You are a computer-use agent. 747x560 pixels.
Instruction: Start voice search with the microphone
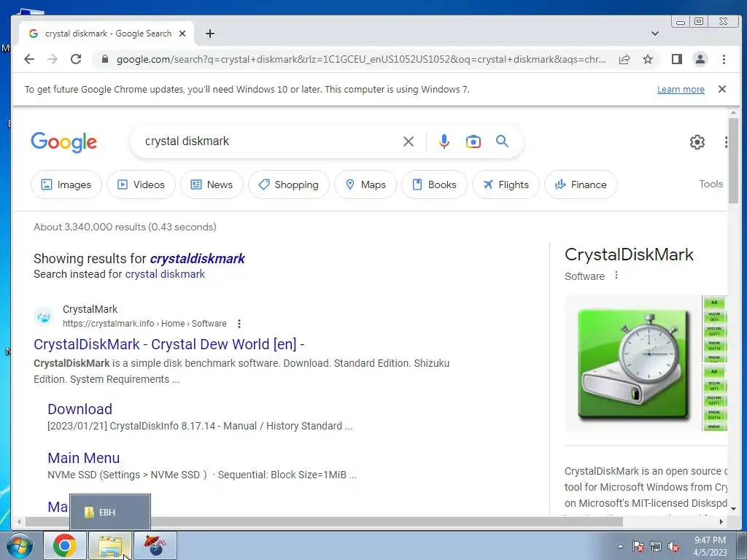[x=444, y=141]
